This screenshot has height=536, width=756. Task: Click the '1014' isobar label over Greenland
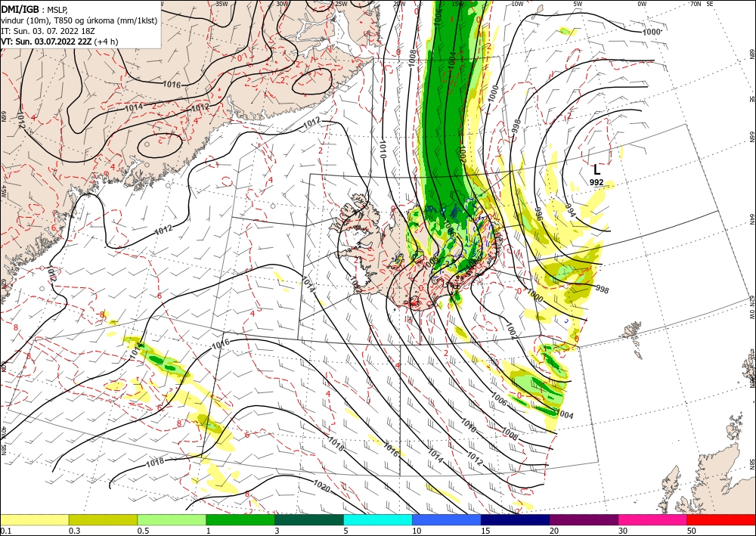tap(134, 107)
